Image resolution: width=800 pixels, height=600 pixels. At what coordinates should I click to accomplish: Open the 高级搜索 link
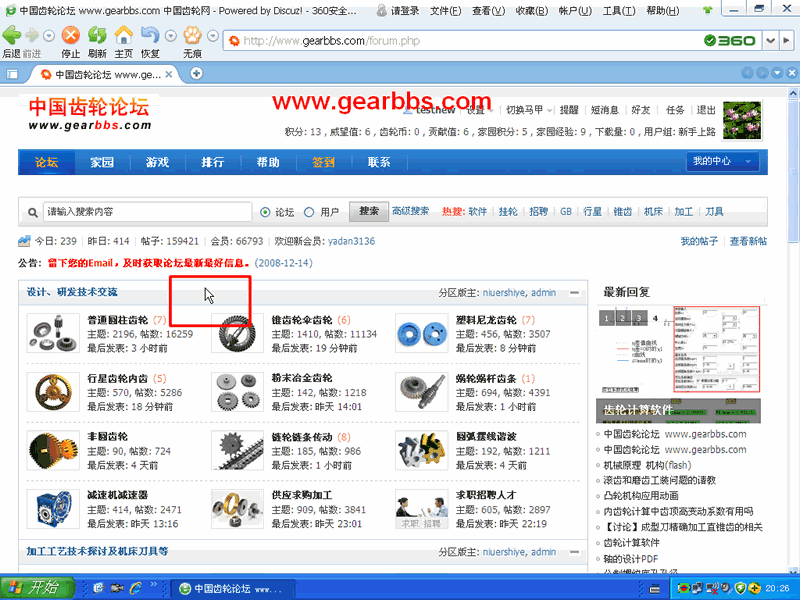tap(411, 211)
